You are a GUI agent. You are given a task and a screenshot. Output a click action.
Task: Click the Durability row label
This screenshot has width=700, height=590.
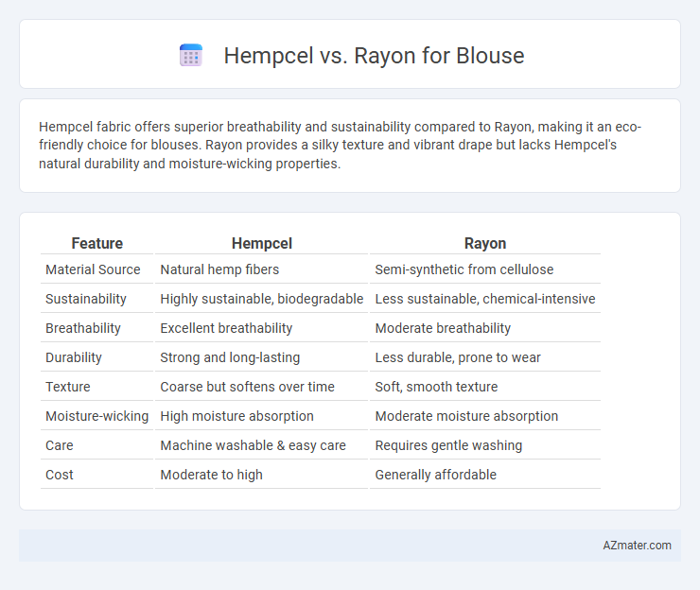click(74, 357)
